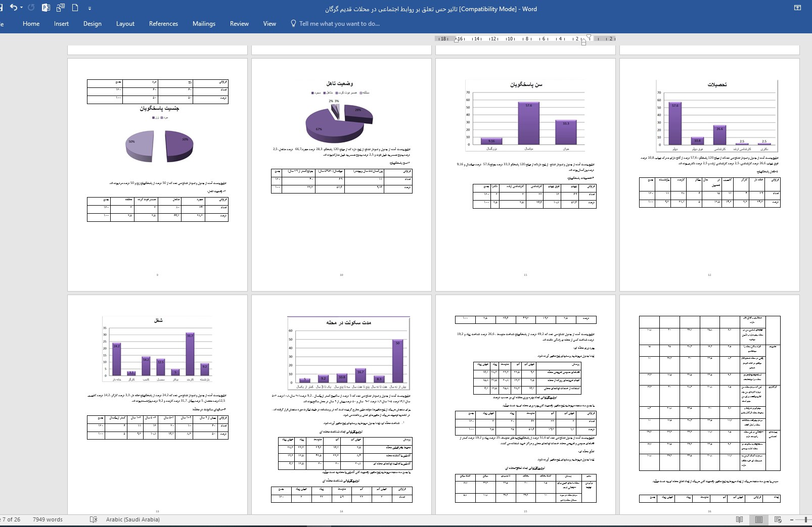
Task: Select Print Layout view button
Action: click(759, 519)
